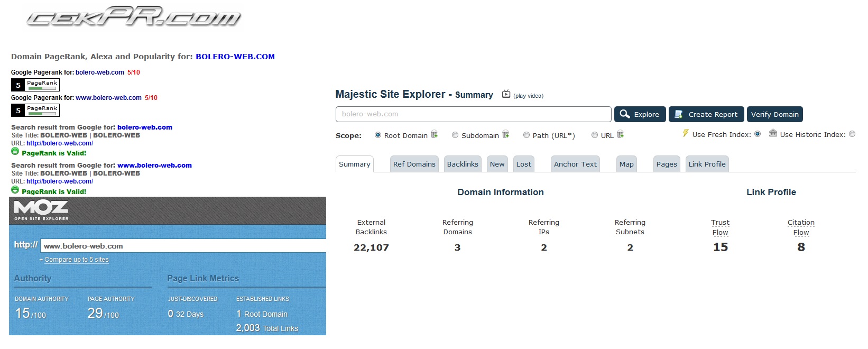Select Subdomain scope radio button

coord(455,135)
